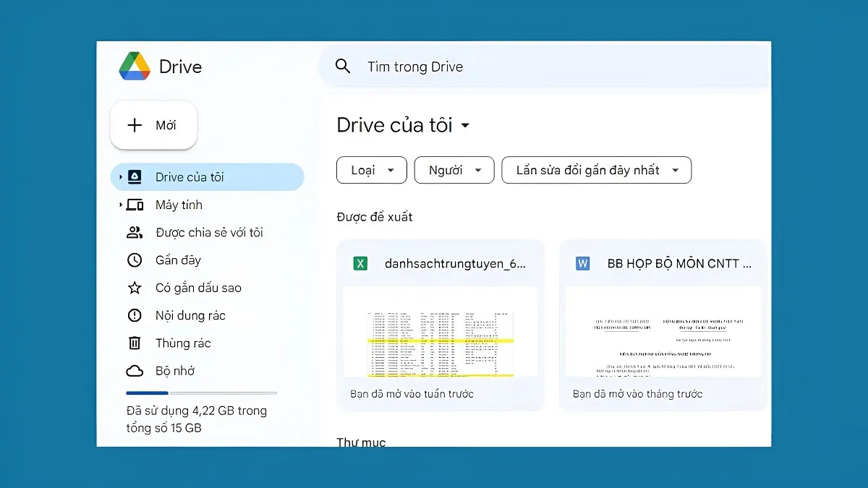Select the 'Drive của tôi' sidebar icon
The width and height of the screenshot is (868, 488).
point(135,176)
